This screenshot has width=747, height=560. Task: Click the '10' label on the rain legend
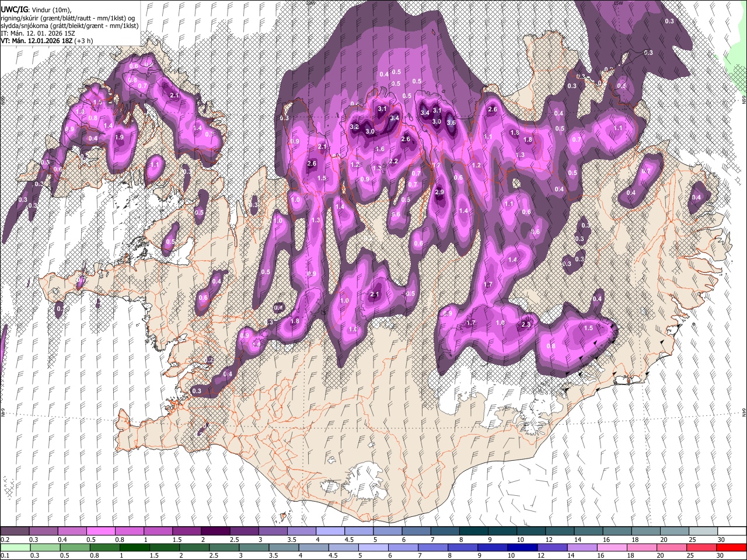click(x=511, y=556)
